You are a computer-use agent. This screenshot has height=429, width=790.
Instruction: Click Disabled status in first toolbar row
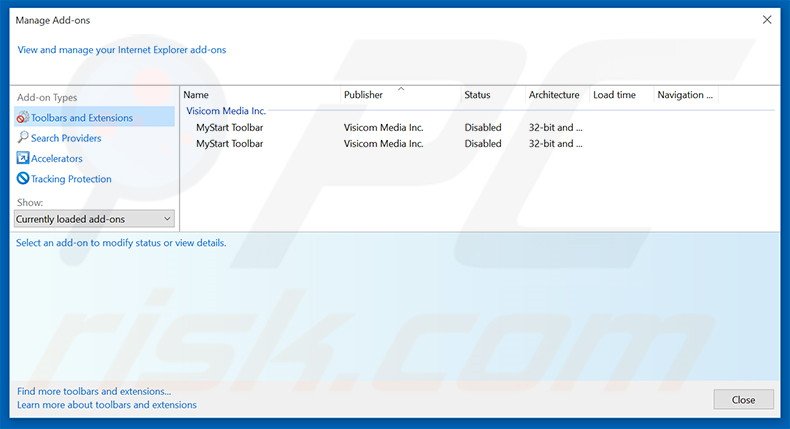tap(483, 128)
